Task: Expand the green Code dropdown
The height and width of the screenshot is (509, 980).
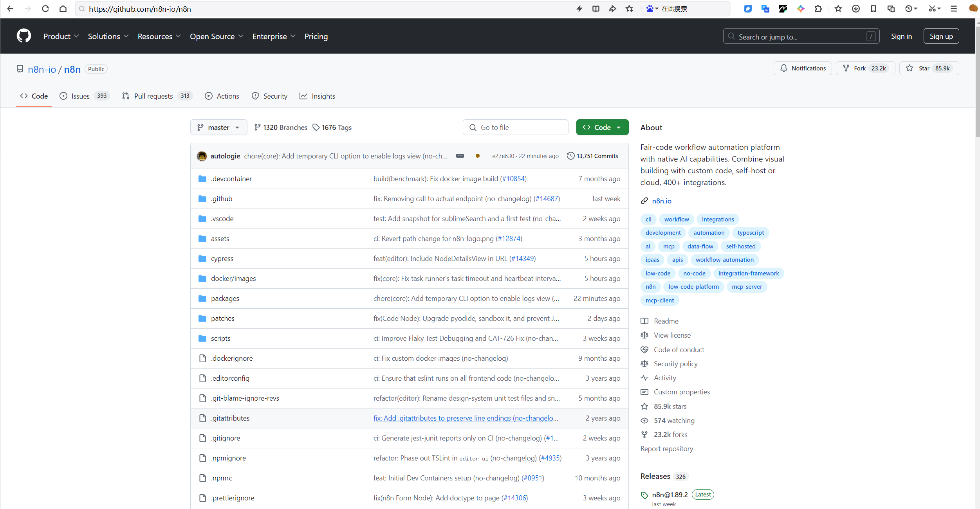Action: [602, 127]
